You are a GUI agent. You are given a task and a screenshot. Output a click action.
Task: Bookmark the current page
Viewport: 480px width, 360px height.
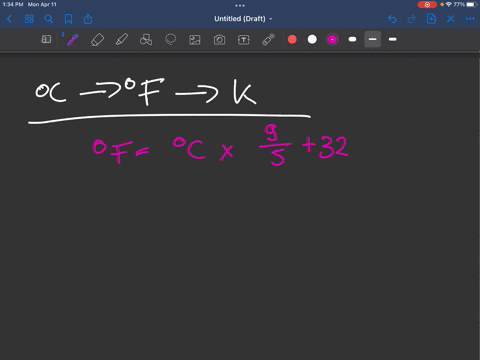68,19
